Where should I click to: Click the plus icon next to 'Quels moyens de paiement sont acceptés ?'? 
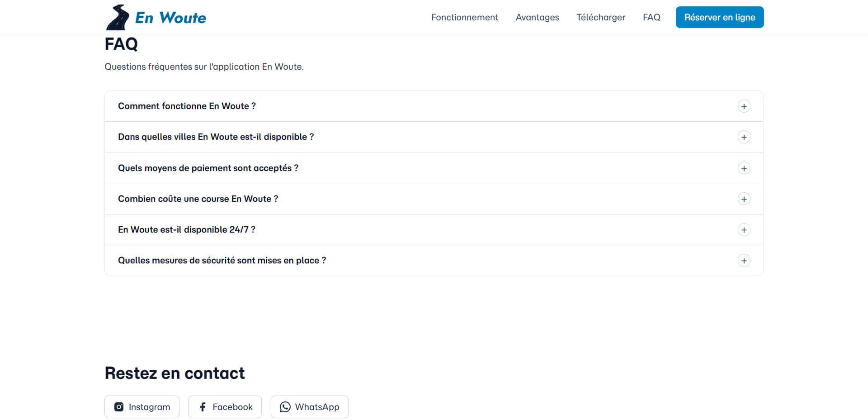744,168
